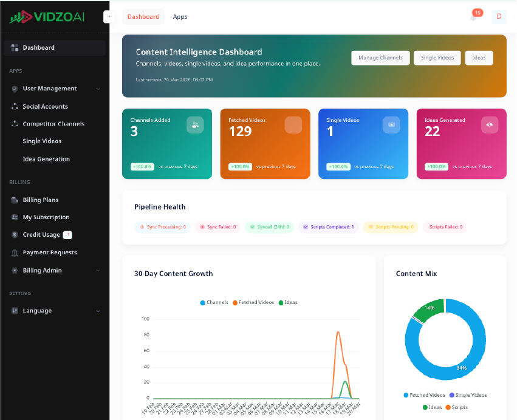
Task: Hide the Scripts segment in Content Mix legend
Action: pos(456,407)
